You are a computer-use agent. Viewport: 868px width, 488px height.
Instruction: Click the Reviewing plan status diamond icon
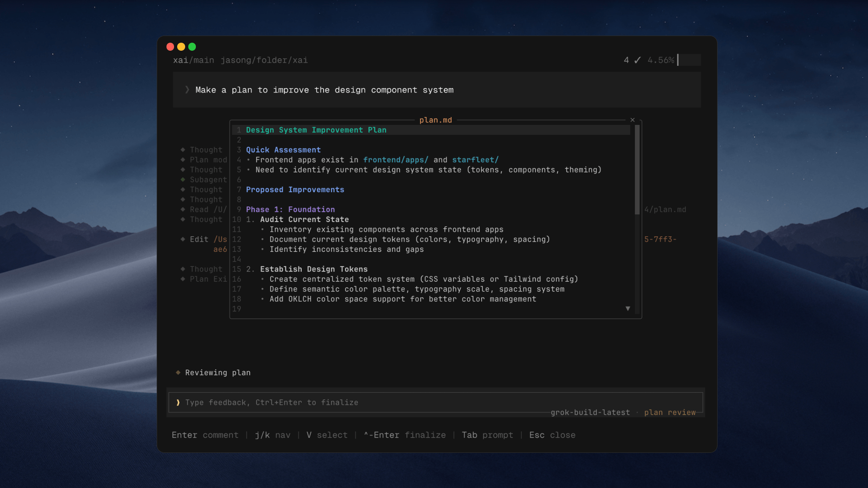[x=178, y=372]
